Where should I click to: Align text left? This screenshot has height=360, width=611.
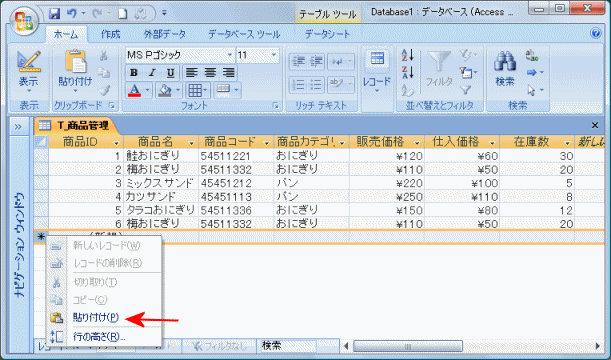[x=191, y=73]
